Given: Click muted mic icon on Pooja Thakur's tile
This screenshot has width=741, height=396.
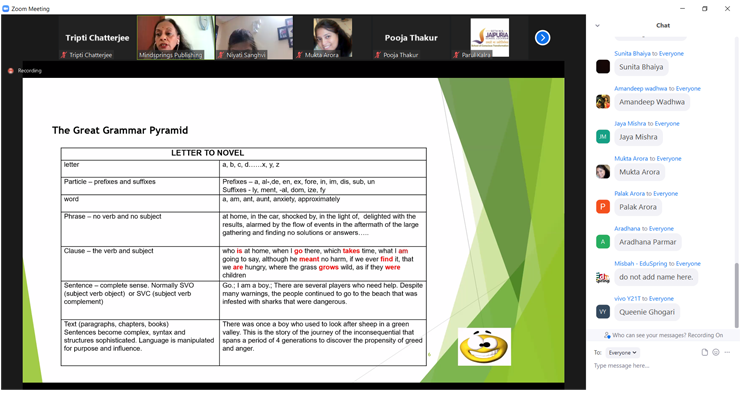Looking at the screenshot, I should pos(377,55).
